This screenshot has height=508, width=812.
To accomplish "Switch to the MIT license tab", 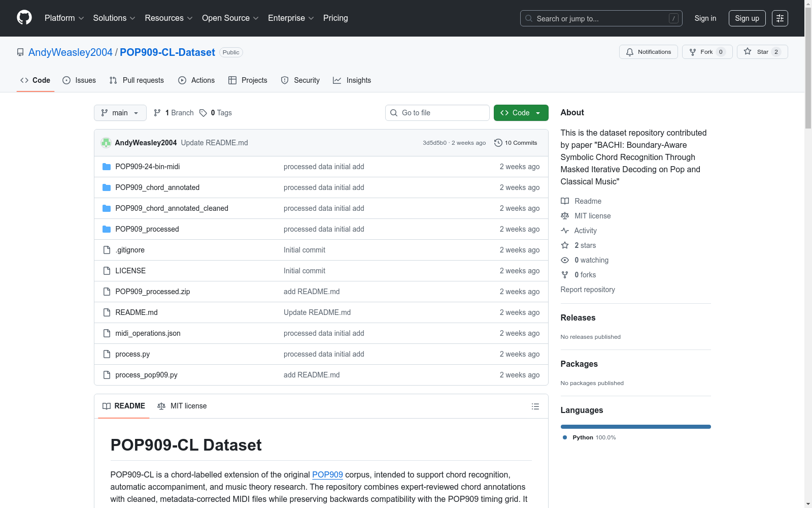I will pyautogui.click(x=182, y=406).
